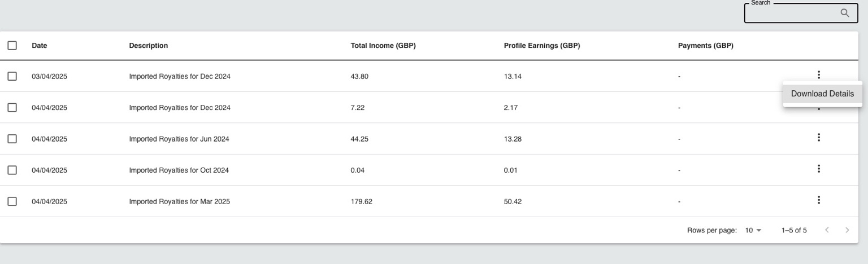868x264 pixels.
Task: Click Imported Royalties for Jun 2024
Action: coord(179,139)
